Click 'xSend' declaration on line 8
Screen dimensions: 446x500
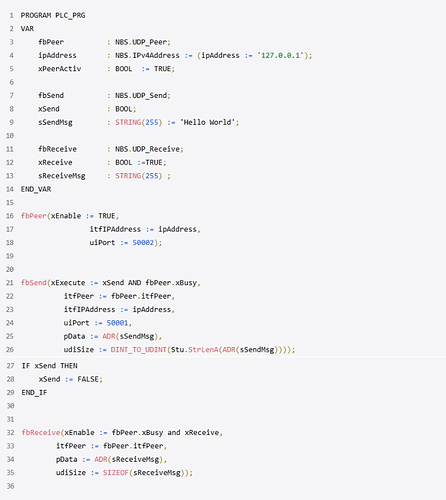point(49,109)
